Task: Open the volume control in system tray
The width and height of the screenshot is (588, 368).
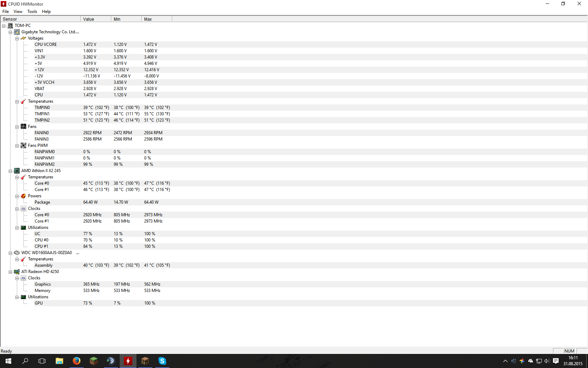Action: click(547, 361)
